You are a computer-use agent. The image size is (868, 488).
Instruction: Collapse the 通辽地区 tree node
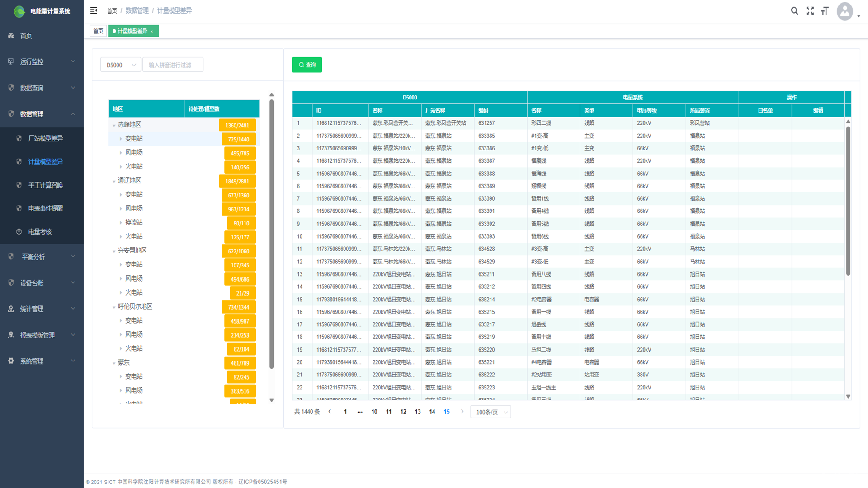tap(114, 181)
